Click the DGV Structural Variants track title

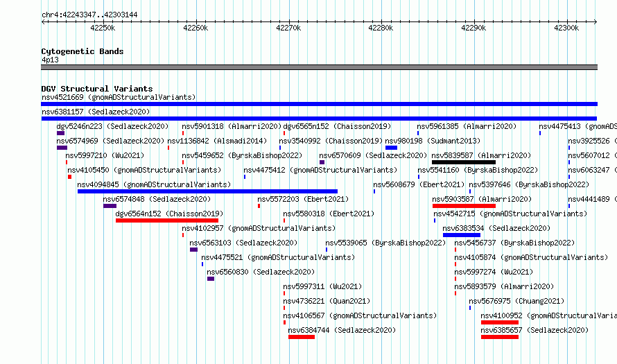97,89
